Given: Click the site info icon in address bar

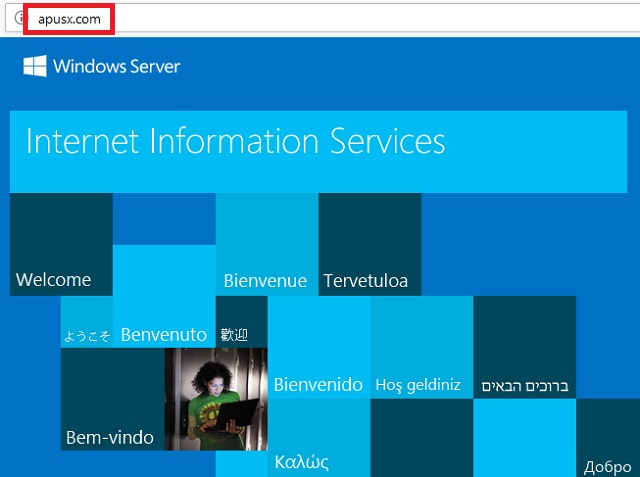Looking at the screenshot, I should pos(19,18).
